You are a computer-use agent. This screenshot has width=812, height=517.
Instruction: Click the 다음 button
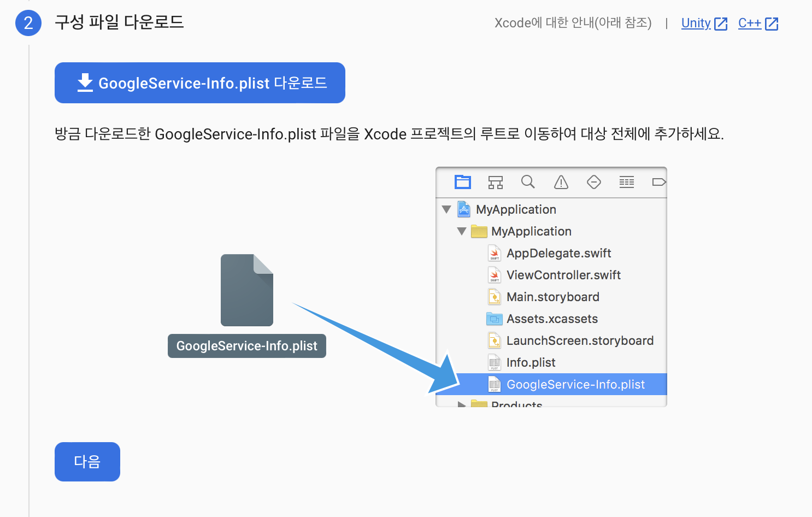[87, 462]
